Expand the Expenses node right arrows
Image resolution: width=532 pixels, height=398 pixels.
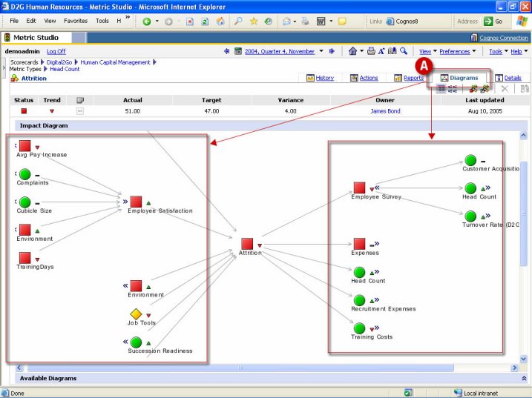tap(377, 243)
